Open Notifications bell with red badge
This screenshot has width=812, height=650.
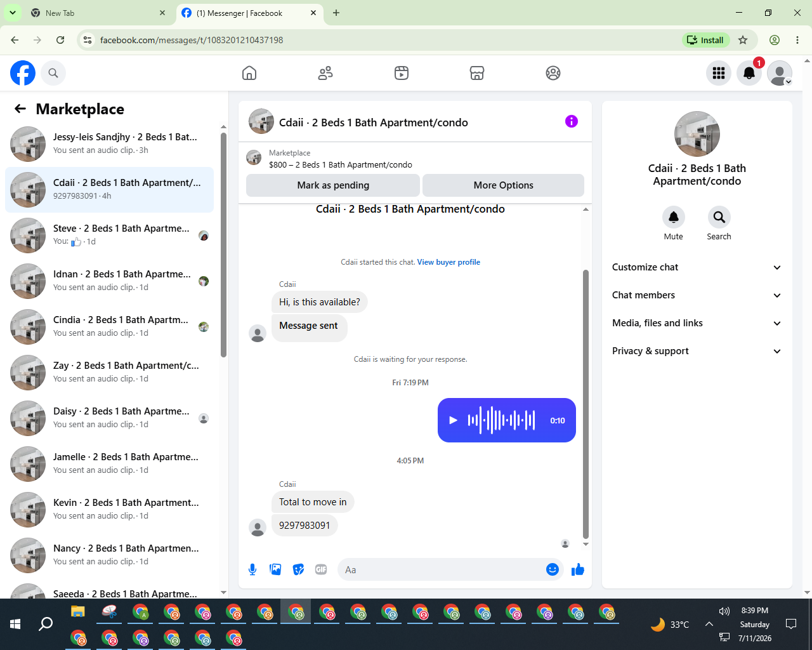click(x=749, y=73)
